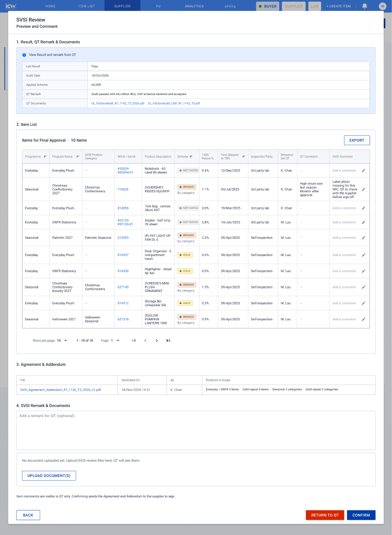Click the Audit Date value 18/Oct/2026

coord(100,76)
